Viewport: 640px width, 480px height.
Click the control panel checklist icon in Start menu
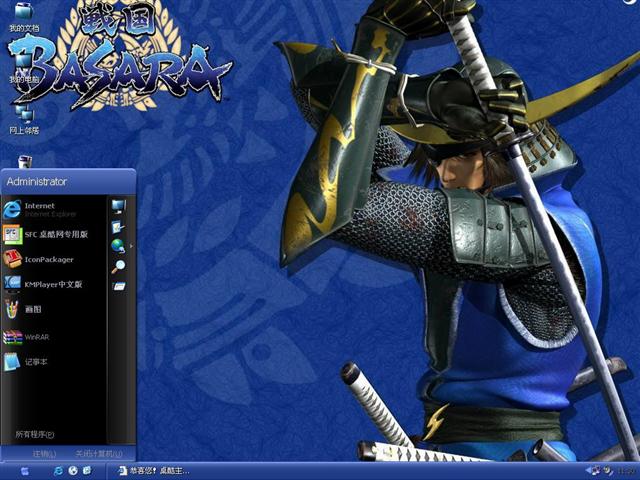pyautogui.click(x=118, y=227)
